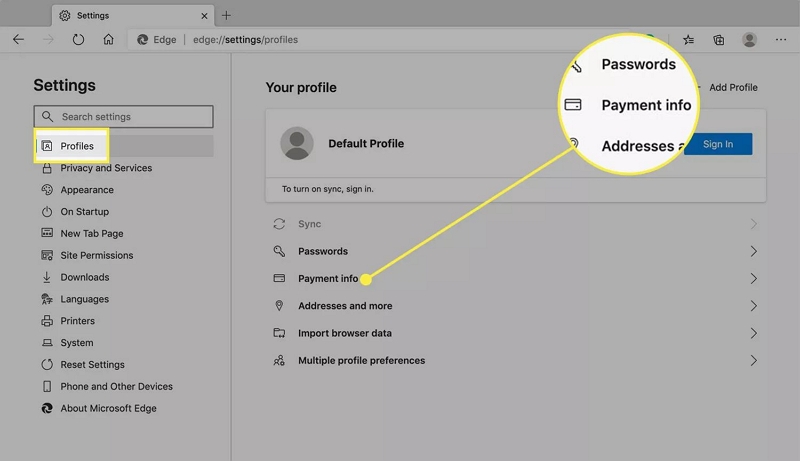Open Addresses and more row
The image size is (800, 461).
pyautogui.click(x=515, y=306)
